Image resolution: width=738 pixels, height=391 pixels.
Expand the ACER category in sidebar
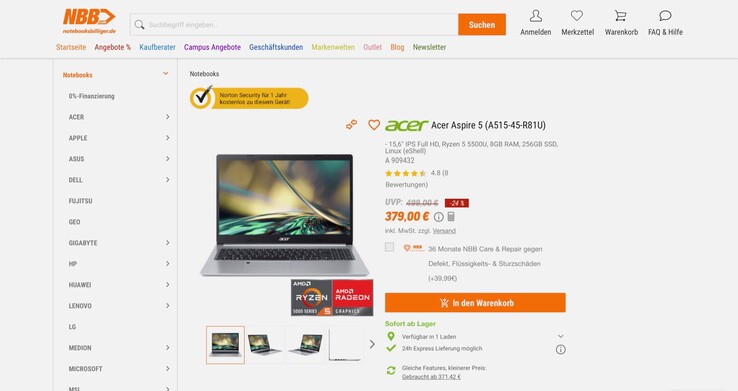click(x=167, y=117)
